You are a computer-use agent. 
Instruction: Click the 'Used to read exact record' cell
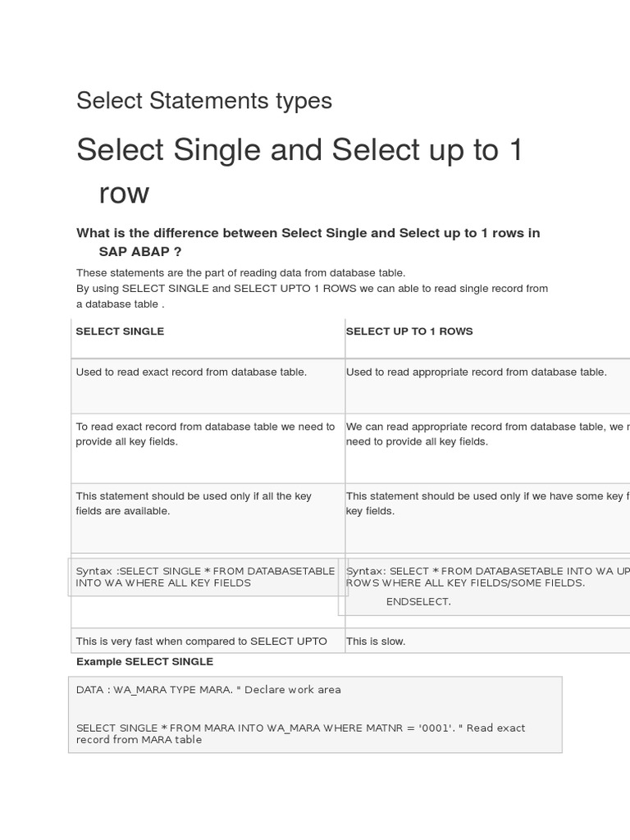coord(191,372)
